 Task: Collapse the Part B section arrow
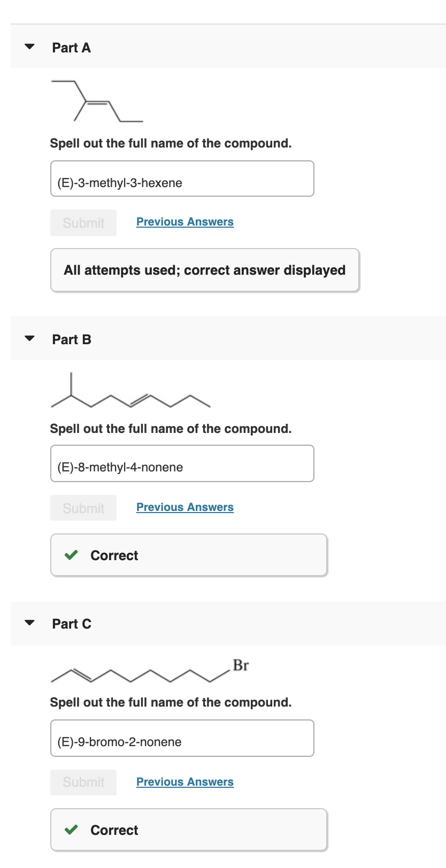pyautogui.click(x=30, y=338)
